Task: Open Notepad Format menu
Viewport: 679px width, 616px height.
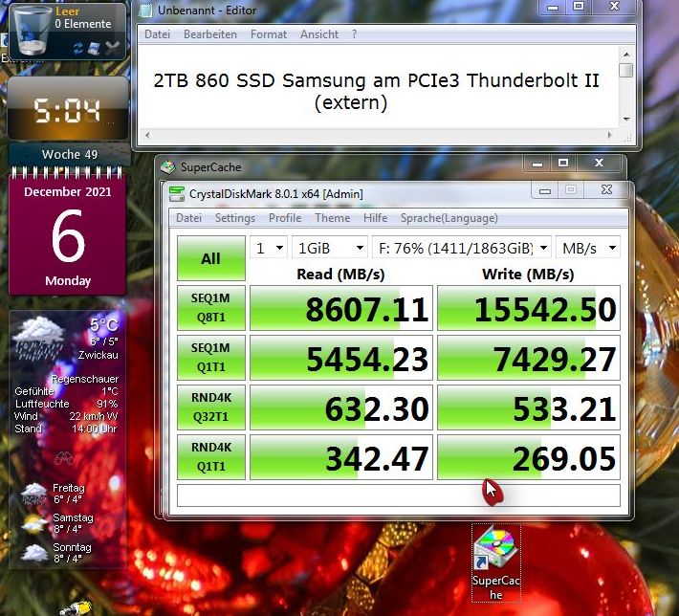Action: click(x=269, y=34)
